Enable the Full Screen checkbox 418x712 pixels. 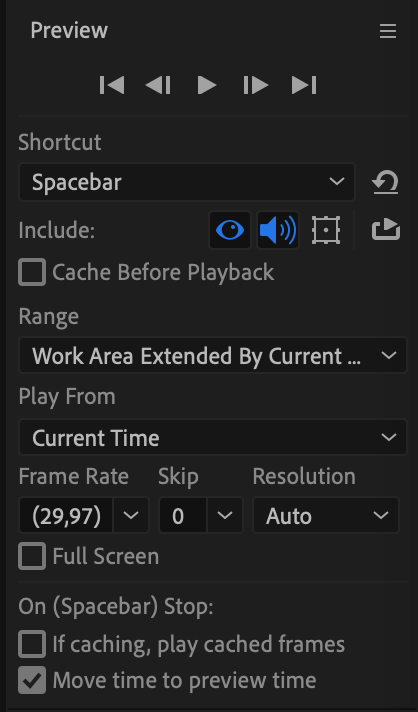(32, 556)
